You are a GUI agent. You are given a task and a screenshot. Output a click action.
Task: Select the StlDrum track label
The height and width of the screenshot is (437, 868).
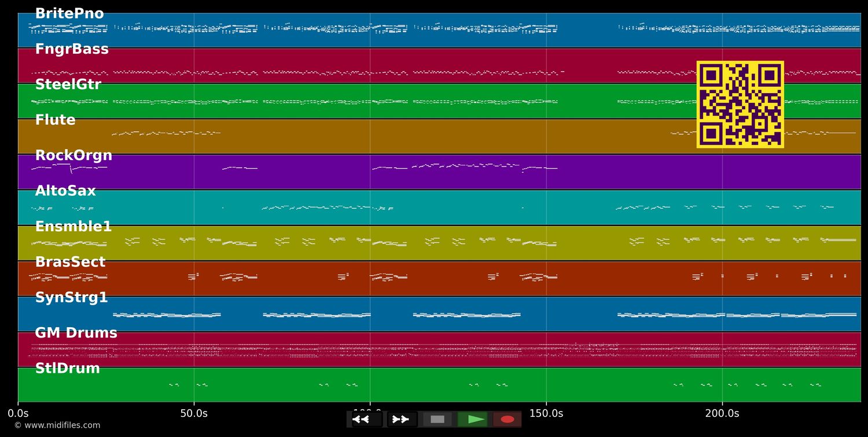(x=67, y=368)
